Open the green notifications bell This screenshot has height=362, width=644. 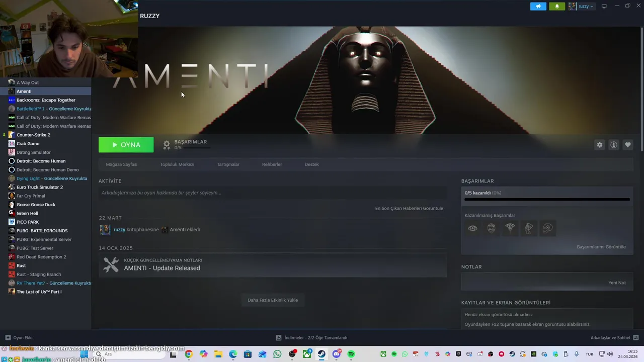pyautogui.click(x=557, y=7)
